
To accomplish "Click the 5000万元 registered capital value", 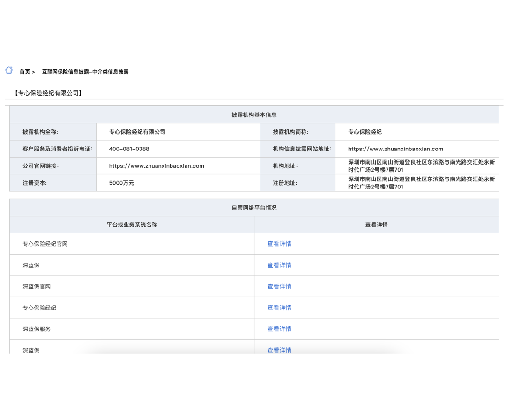I will click(x=121, y=183).
